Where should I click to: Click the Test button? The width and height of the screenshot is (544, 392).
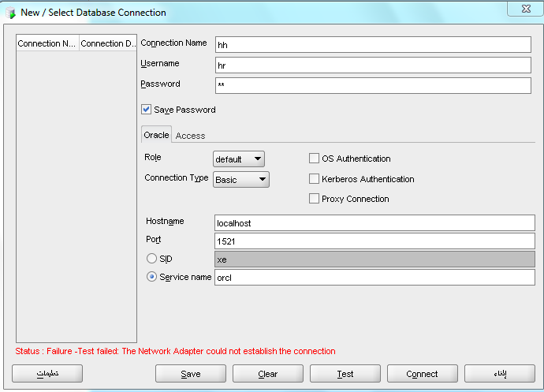pos(345,374)
